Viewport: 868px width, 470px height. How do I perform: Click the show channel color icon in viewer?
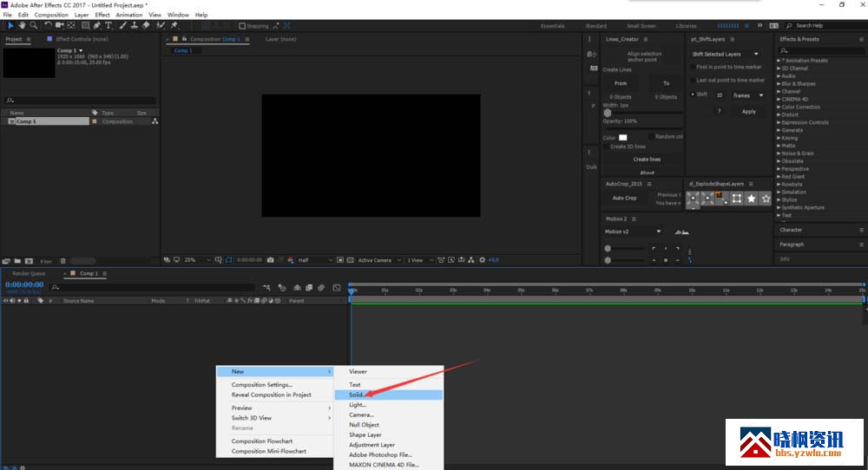[291, 260]
